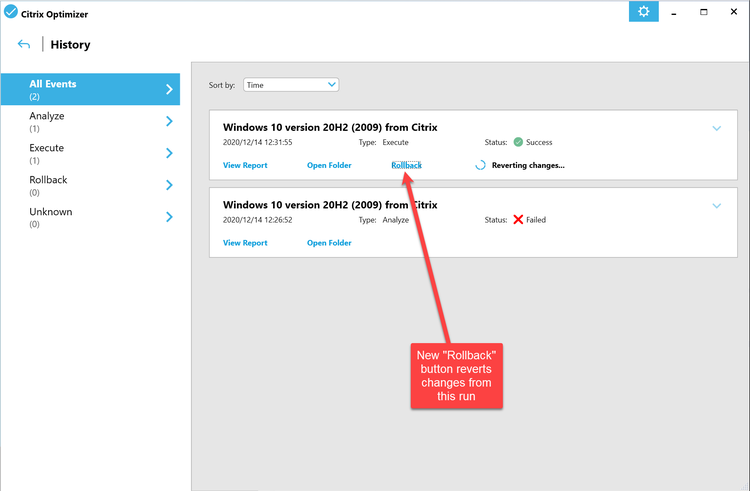Click the Success status label
Viewport: 750px width, 491px height.
(x=539, y=142)
